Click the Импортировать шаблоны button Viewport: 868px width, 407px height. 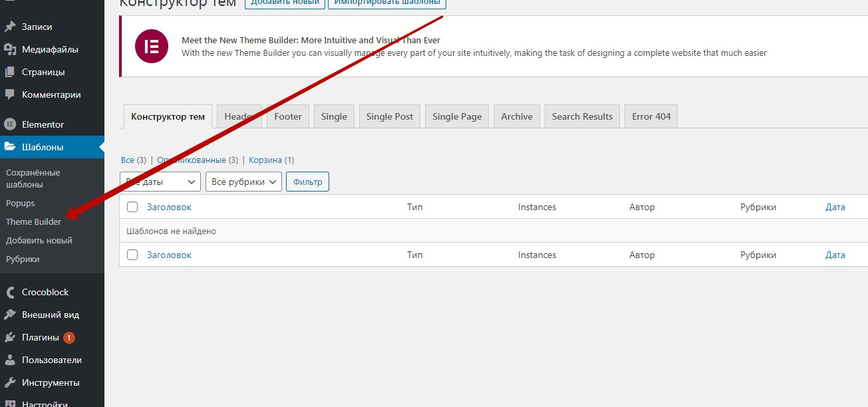point(387,3)
